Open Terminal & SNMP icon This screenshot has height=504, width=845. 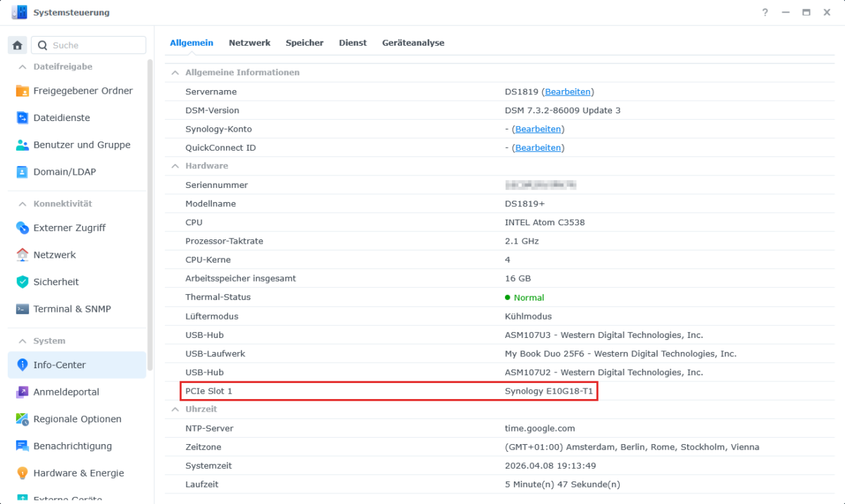22,309
